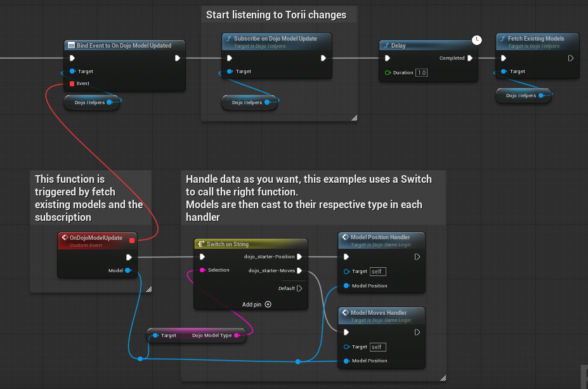
Task: Click the red Event pin on Bind Event node
Action: click(72, 83)
